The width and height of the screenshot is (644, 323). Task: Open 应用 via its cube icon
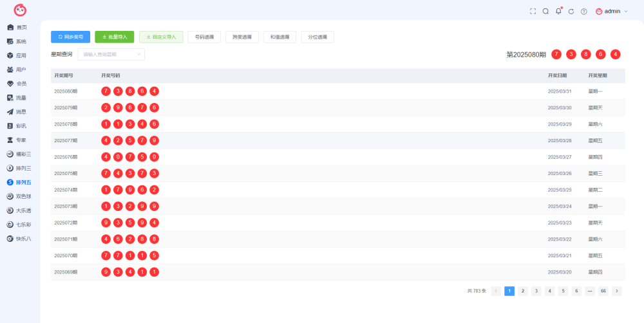pyautogui.click(x=10, y=55)
